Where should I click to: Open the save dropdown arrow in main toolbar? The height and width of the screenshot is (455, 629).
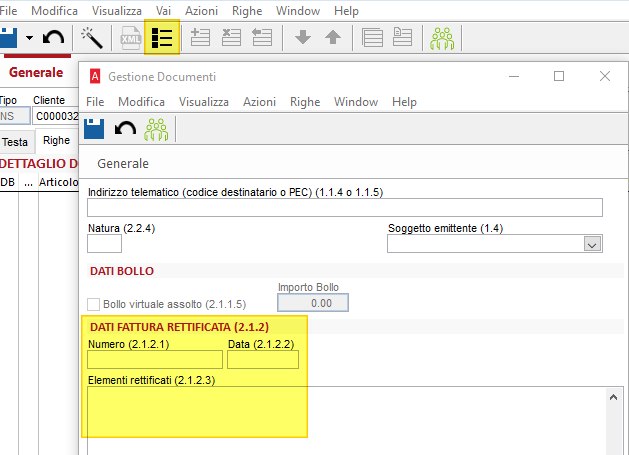(29, 38)
